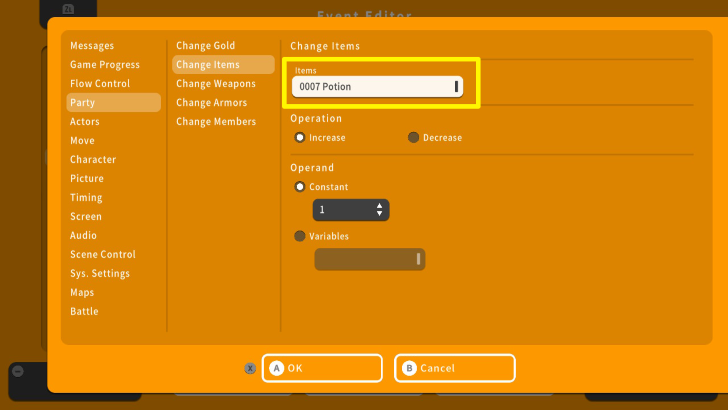Choose the Change Weapons command
Image resolution: width=728 pixels, height=410 pixels.
[x=216, y=84]
